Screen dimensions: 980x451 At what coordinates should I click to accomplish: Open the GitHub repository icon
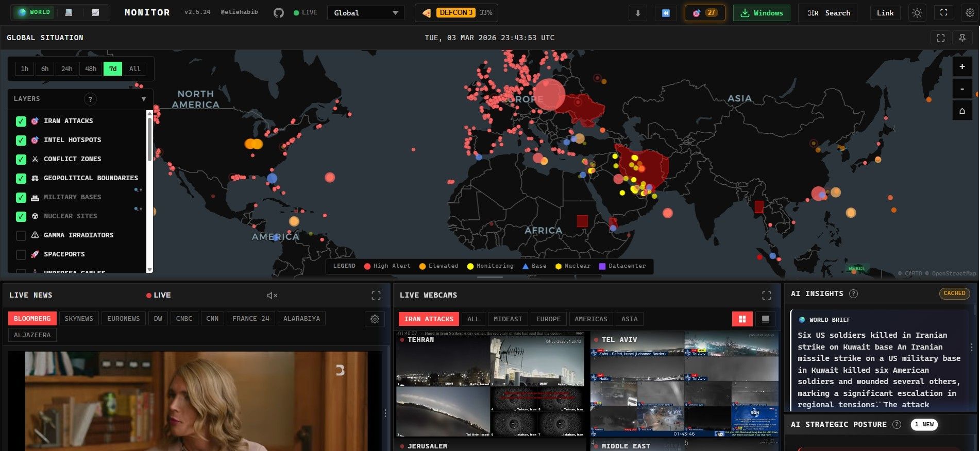coord(279,13)
